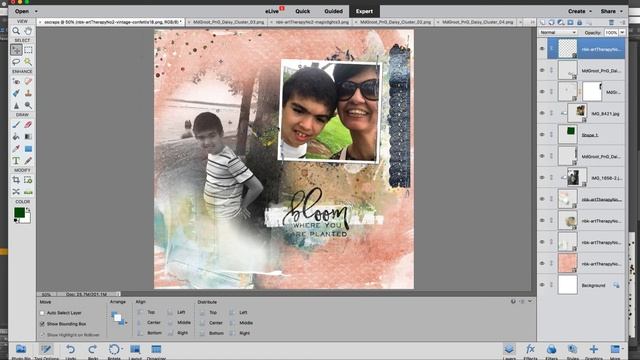Screen dimensions: 640x360
Task: Switch to Expert mode
Action: click(364, 11)
